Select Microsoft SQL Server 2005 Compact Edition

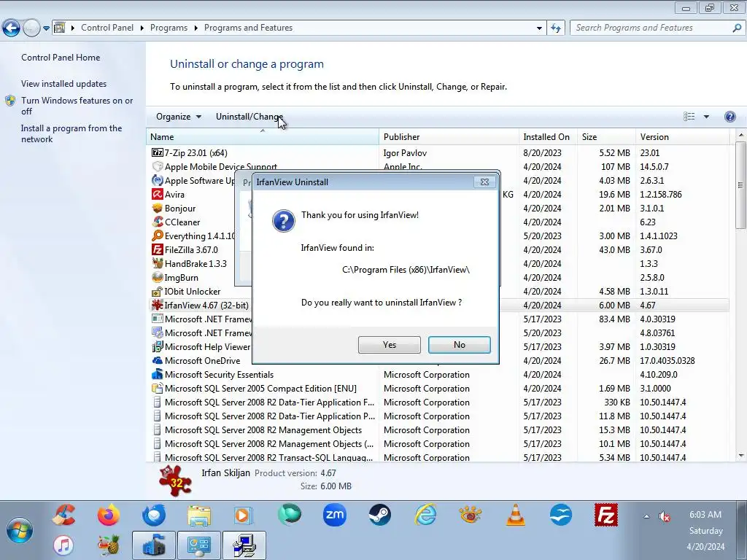[x=438, y=389]
